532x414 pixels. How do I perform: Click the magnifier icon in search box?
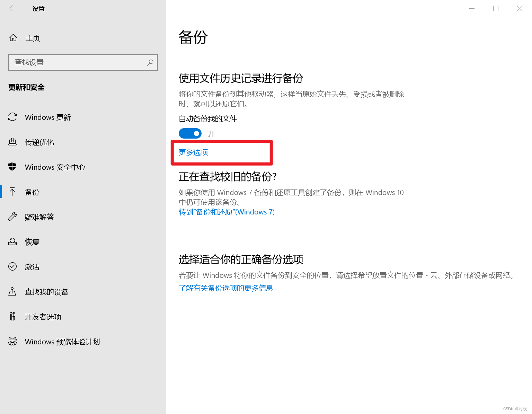point(150,62)
